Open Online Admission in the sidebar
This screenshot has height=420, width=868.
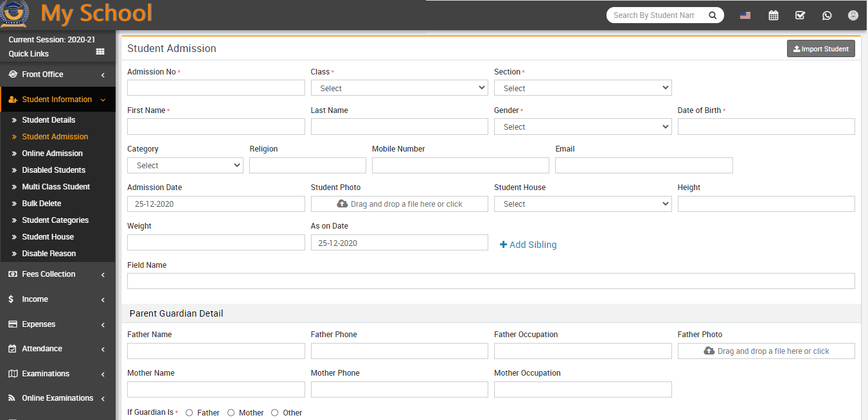point(52,153)
